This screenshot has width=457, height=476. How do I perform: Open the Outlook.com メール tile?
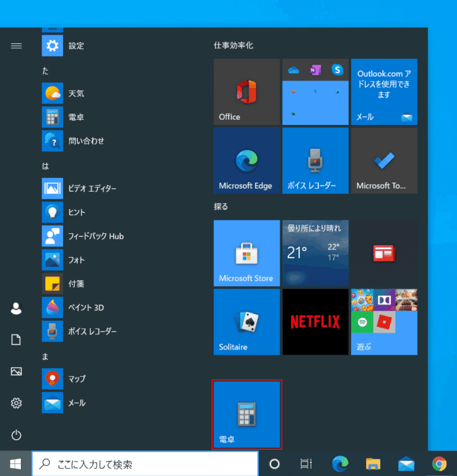(x=384, y=92)
